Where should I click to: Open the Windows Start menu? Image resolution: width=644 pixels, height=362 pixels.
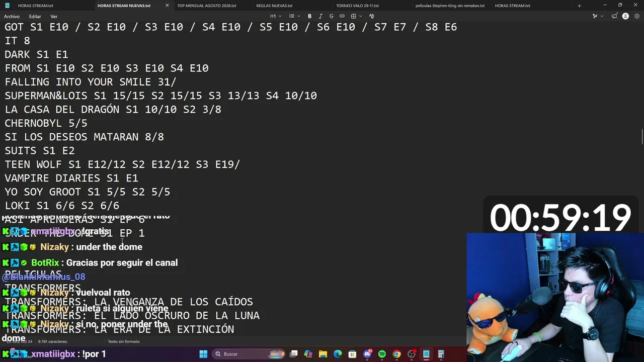pyautogui.click(x=203, y=354)
